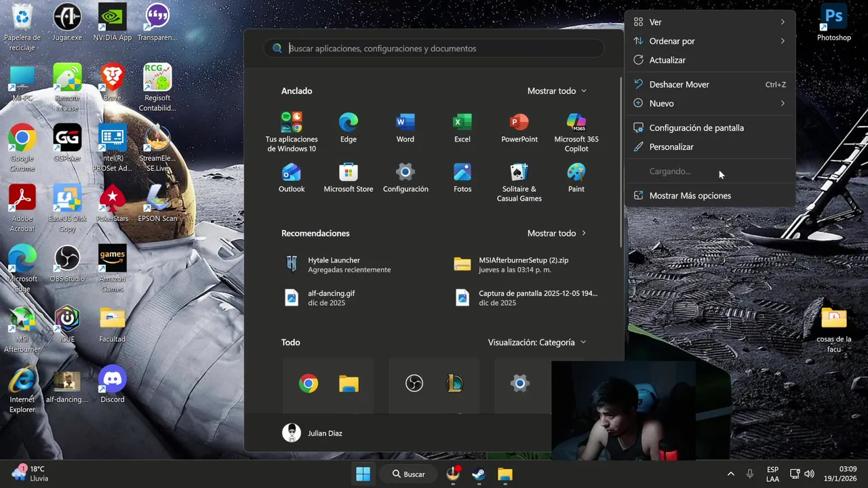Open Steam from the taskbar
Screen dimensions: 868x488
click(x=479, y=474)
